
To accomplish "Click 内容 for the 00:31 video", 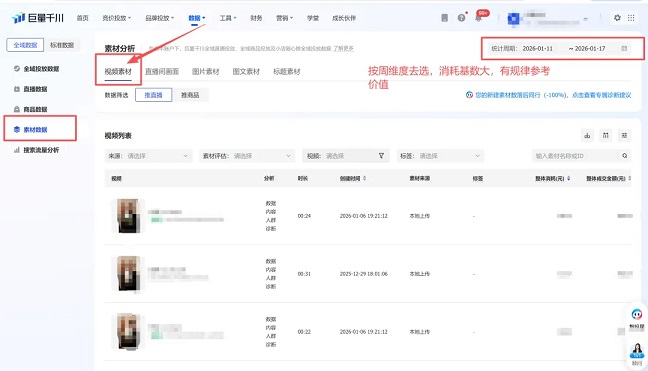I will [x=271, y=269].
